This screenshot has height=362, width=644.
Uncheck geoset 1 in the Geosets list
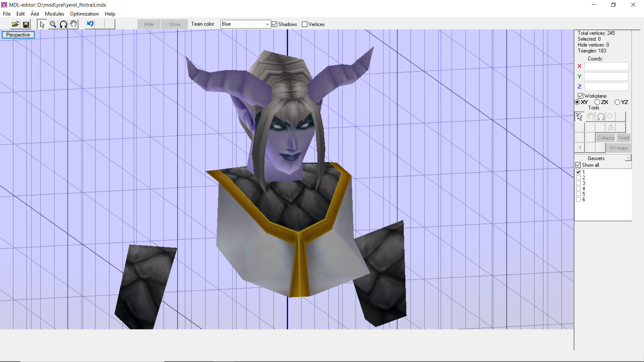[578, 172]
